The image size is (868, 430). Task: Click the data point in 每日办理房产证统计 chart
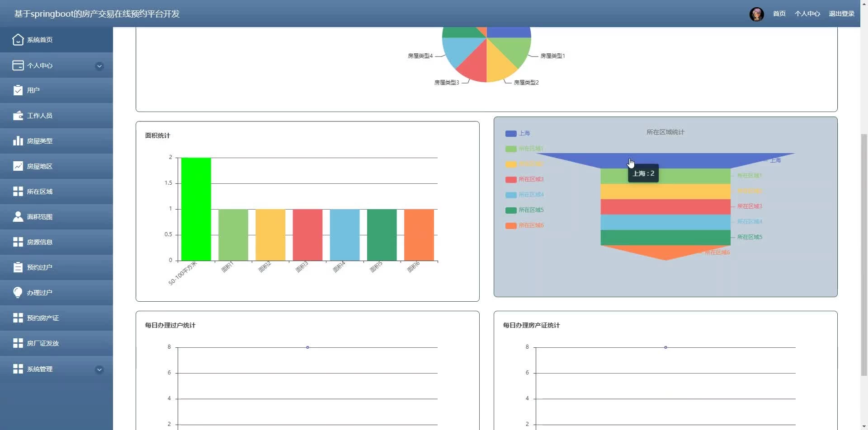click(x=665, y=347)
